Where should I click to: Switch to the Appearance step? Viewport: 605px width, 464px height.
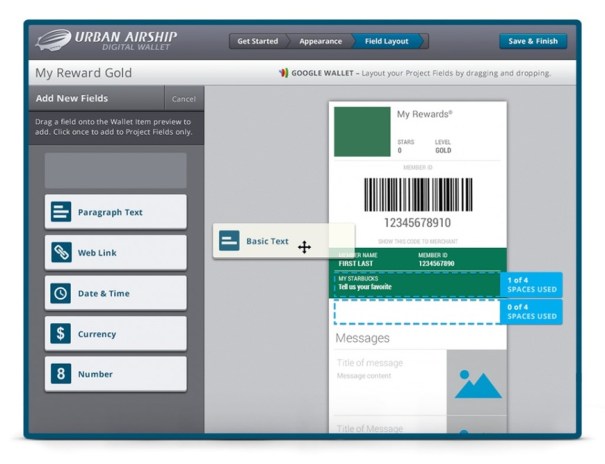[319, 42]
